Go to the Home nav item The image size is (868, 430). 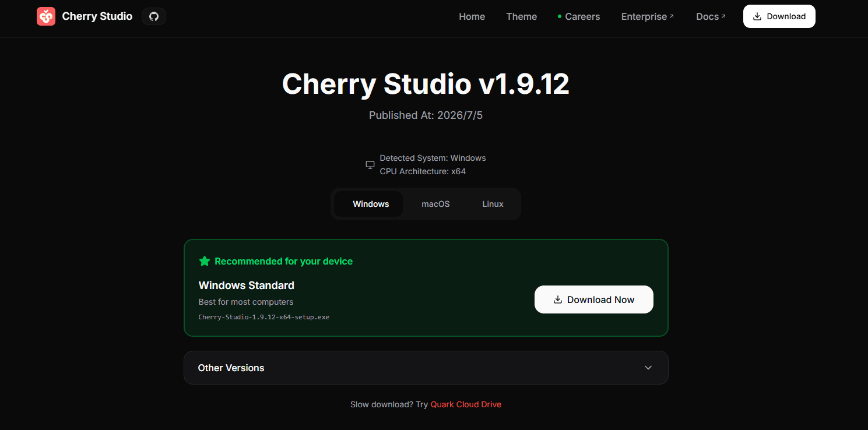[x=472, y=16]
